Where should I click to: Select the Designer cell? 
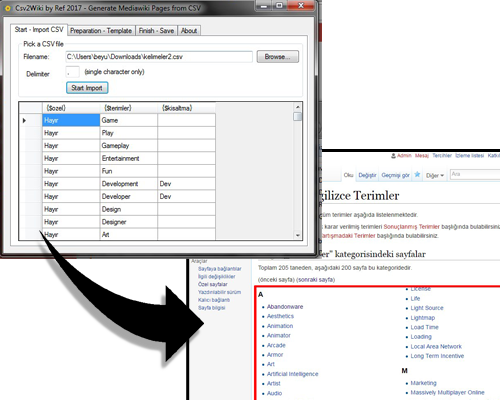129,222
